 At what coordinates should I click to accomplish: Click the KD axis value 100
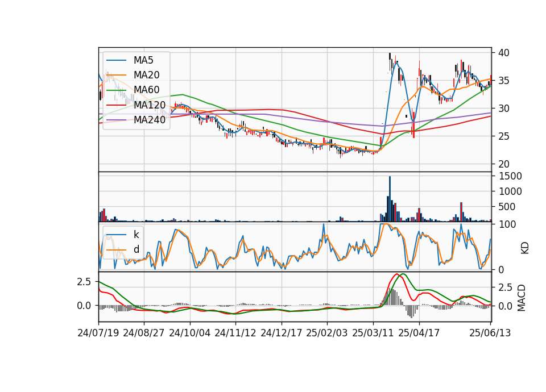tap(507, 225)
